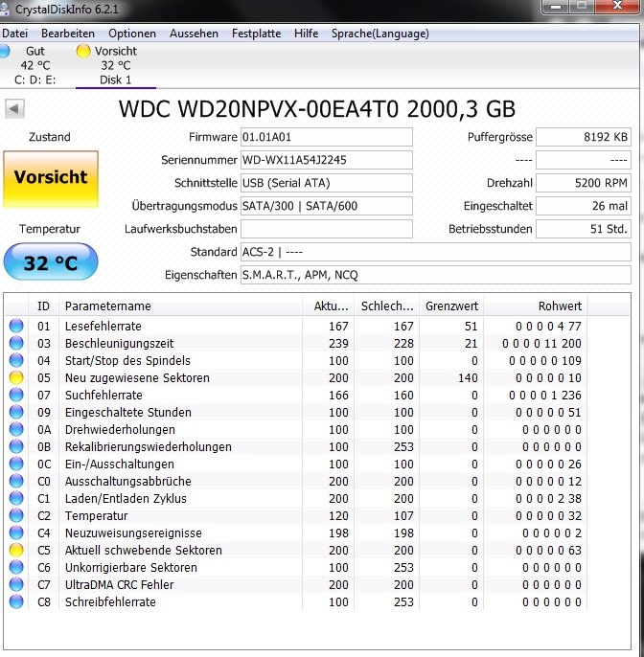Click the 32 °C temperature button
This screenshot has width=644, height=657.
[51, 262]
